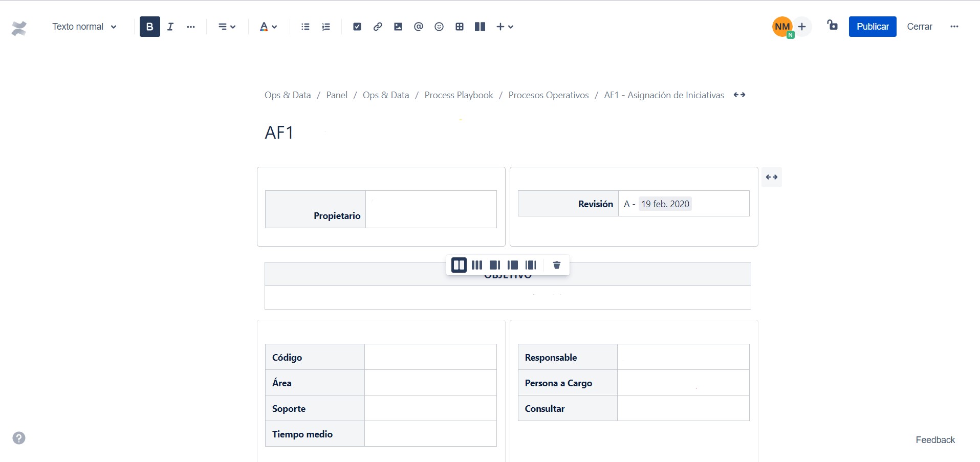Image resolution: width=980 pixels, height=462 pixels.
Task: Navigate to Process Playbook breadcrumb
Action: [458, 95]
